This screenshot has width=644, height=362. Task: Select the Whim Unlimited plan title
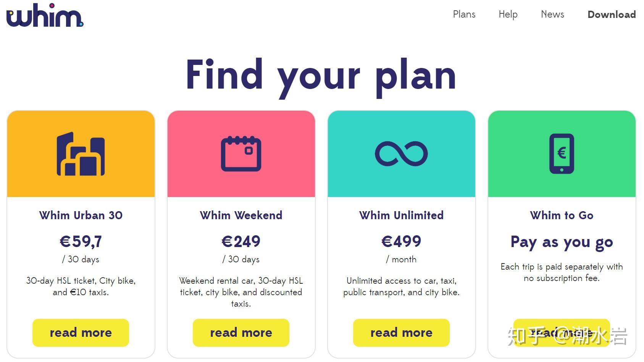401,215
